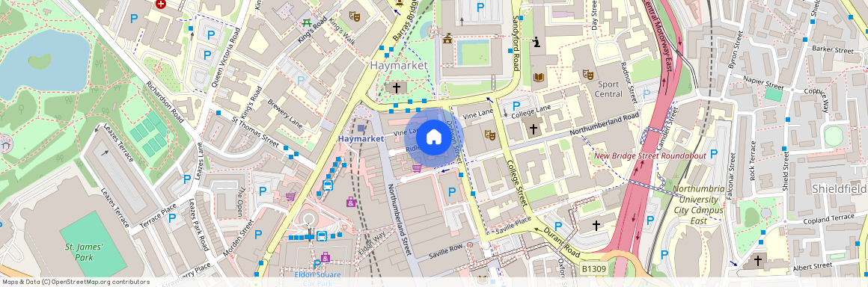Click the Richardson Road label
The image size is (868, 287).
[x=165, y=103]
